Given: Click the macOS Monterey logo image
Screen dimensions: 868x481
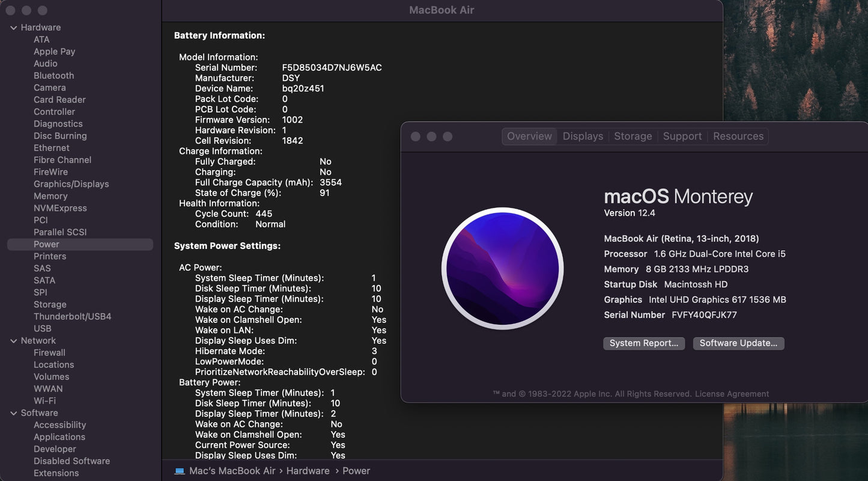Looking at the screenshot, I should pyautogui.click(x=502, y=269).
